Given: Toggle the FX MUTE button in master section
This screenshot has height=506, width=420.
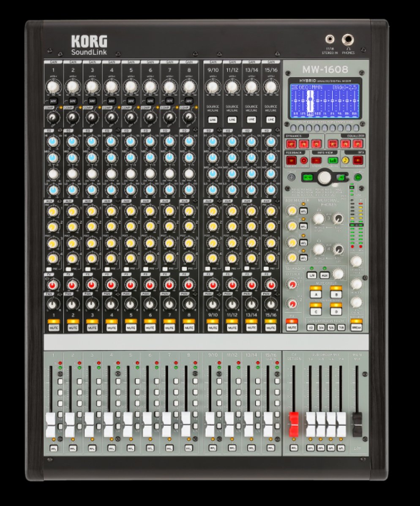Looking at the screenshot, I should [292, 327].
